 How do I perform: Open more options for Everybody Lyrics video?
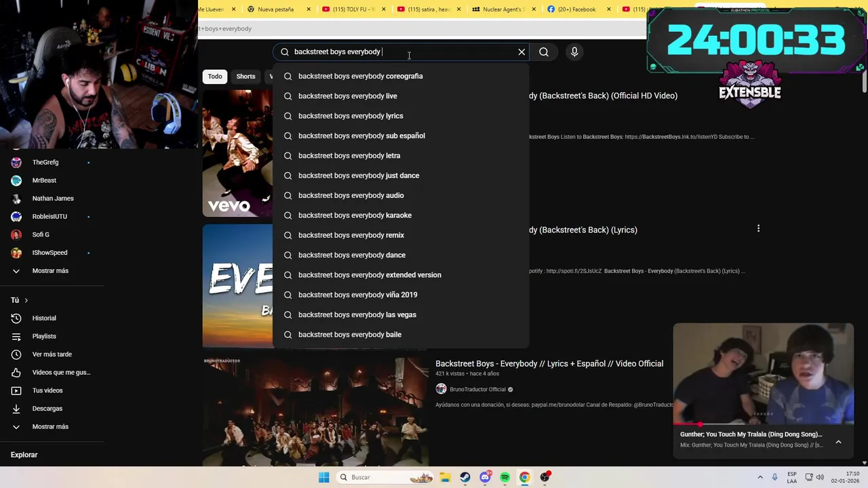tap(758, 228)
